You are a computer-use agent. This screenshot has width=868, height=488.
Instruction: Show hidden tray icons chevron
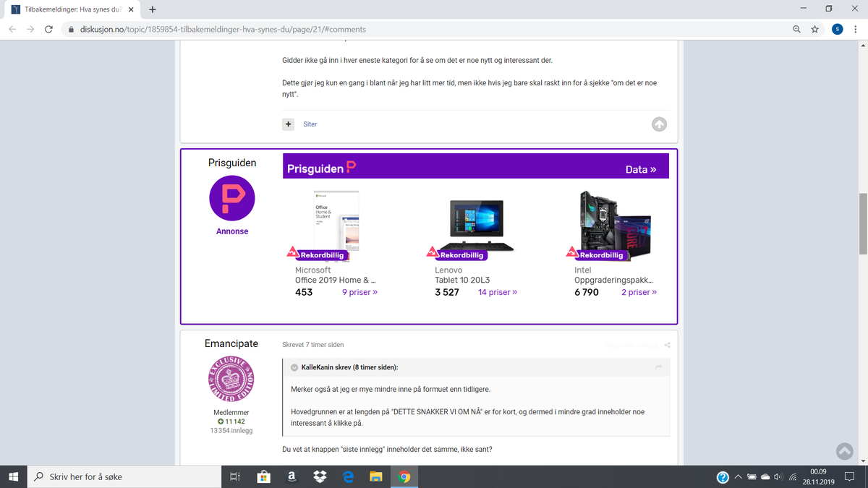739,477
